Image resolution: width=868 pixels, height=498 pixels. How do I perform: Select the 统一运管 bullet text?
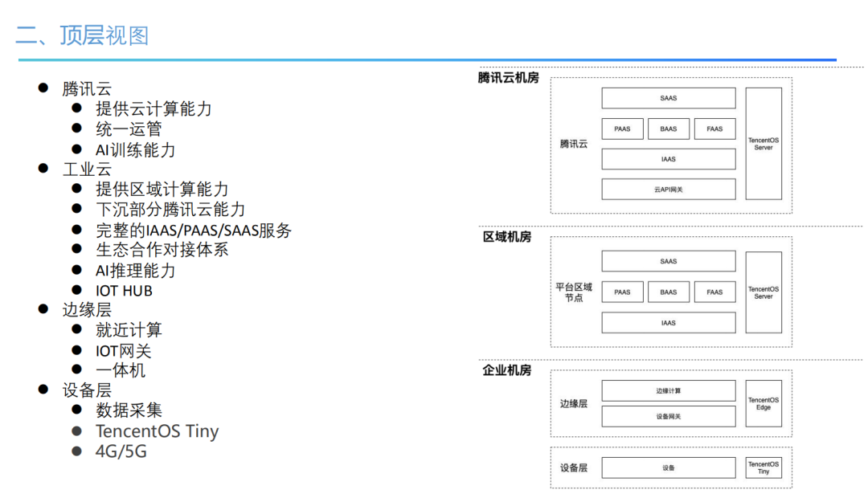pos(129,129)
